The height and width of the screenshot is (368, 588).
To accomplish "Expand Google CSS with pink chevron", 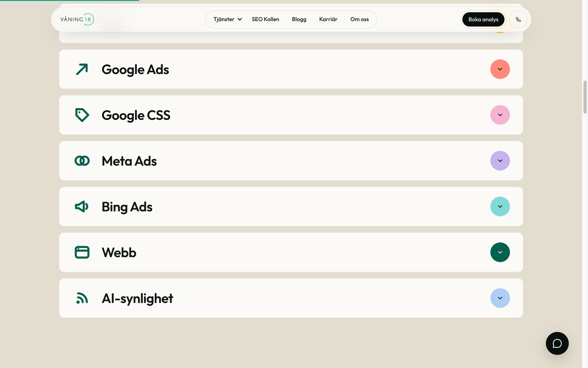I will 500,115.
